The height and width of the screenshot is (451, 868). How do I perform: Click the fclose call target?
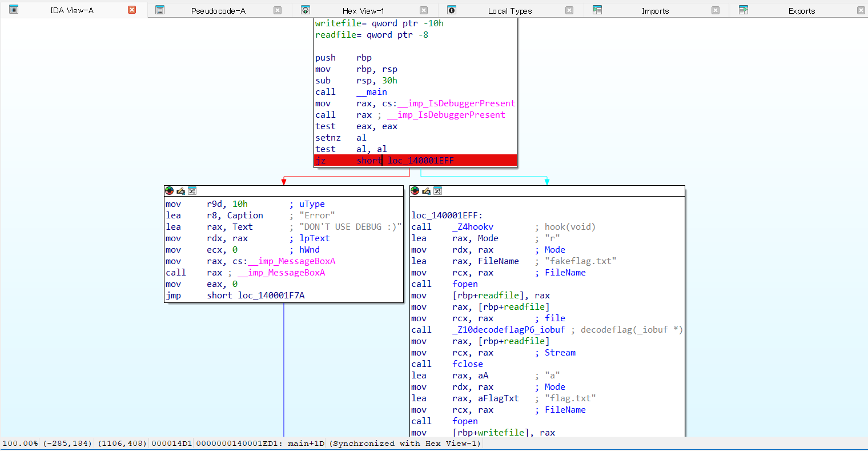tap(468, 364)
